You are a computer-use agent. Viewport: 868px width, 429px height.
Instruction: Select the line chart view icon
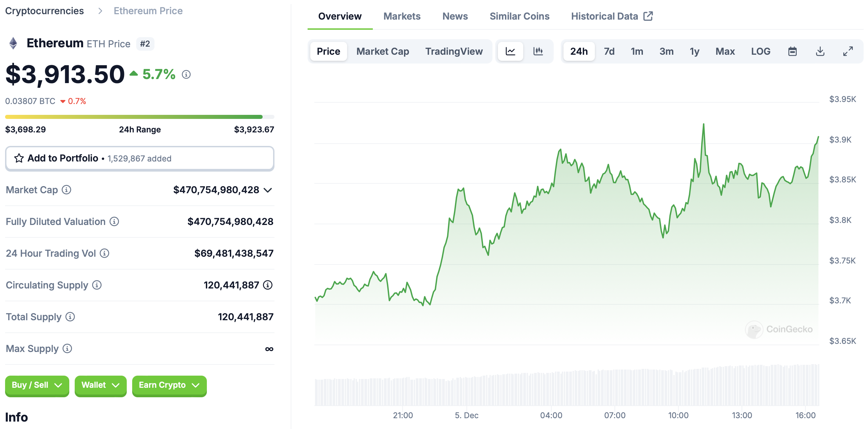click(x=510, y=51)
